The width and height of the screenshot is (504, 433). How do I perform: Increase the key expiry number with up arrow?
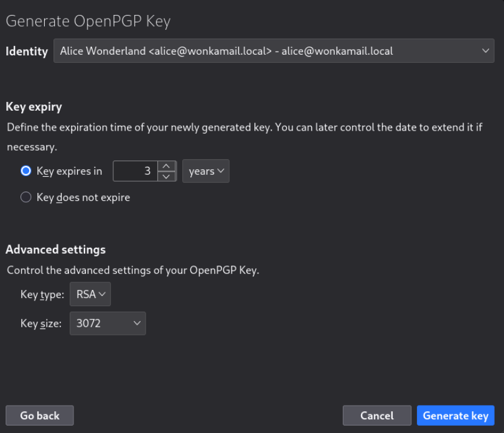coord(166,166)
